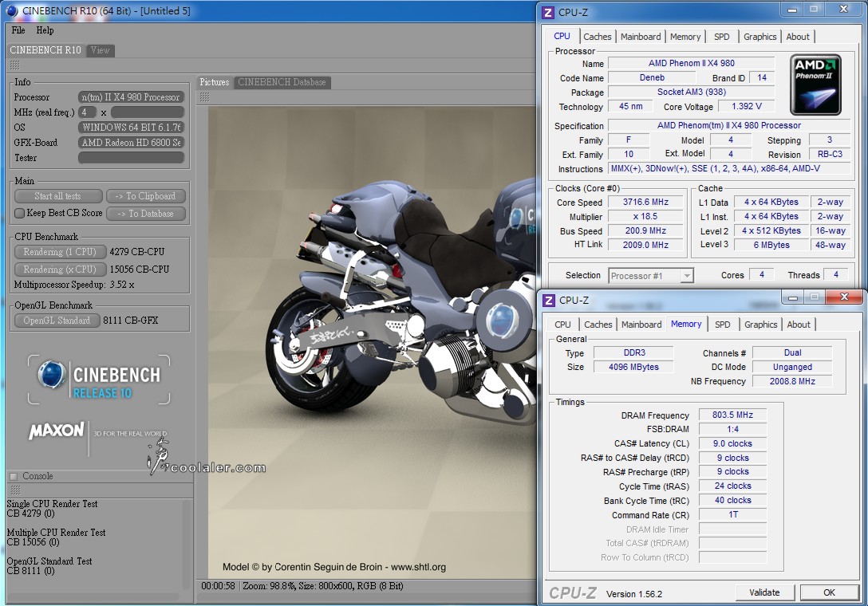
Task: Minimize the lower CPU-Z window
Action: [x=793, y=297]
